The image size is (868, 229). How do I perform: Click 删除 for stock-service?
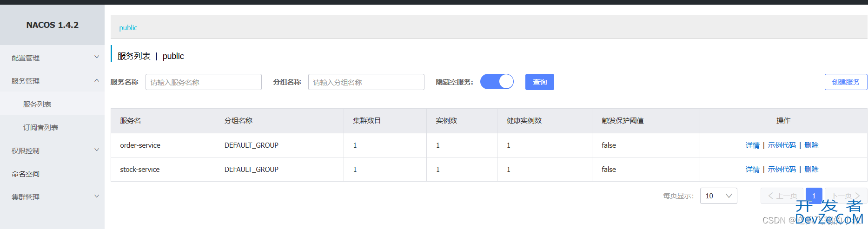click(811, 170)
